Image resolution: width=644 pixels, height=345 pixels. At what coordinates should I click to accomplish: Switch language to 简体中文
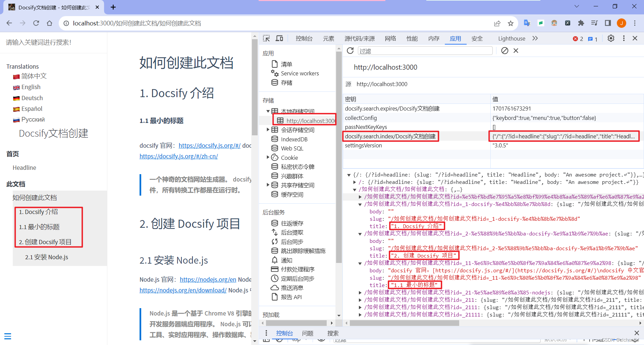(x=34, y=76)
